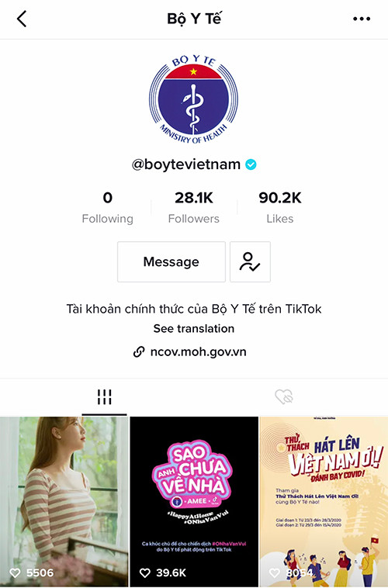388x588 pixels.
Task: Open the Hát Lên Việt Nam Ơi video
Action: [x=324, y=502]
